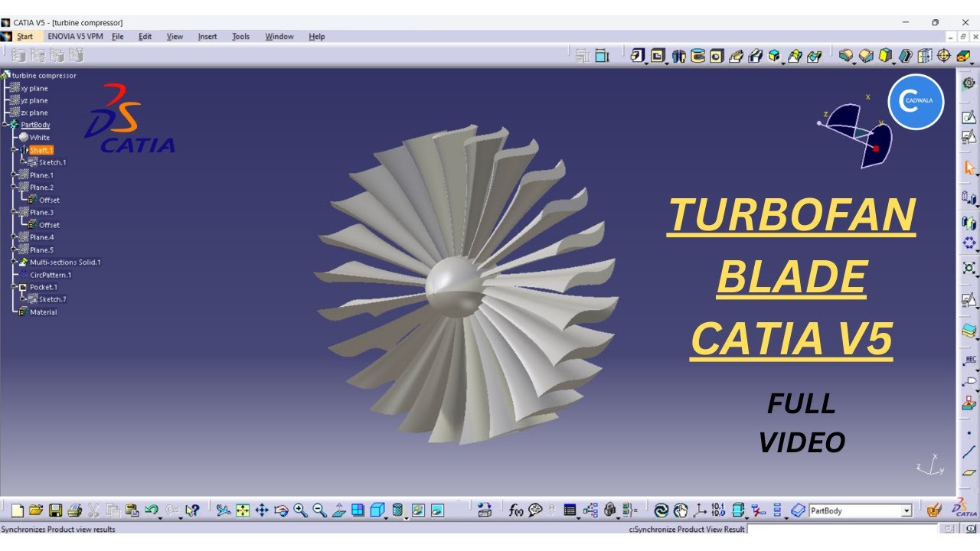This screenshot has height=551, width=980.
Task: Click the Pad tool icon
Action: (x=637, y=55)
